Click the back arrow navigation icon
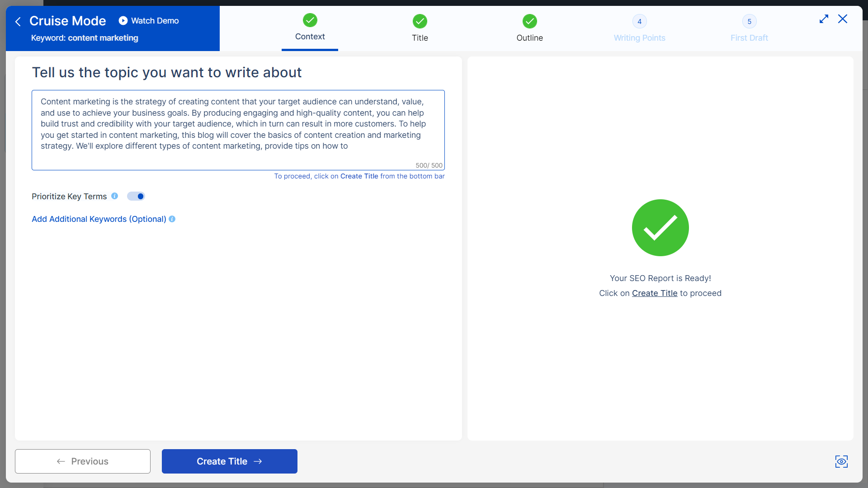The width and height of the screenshot is (868, 488). (x=19, y=20)
